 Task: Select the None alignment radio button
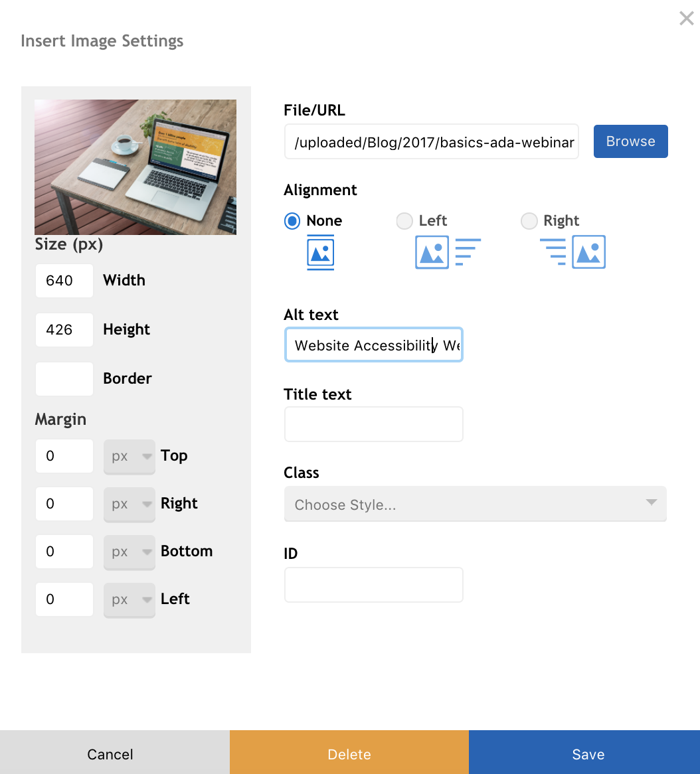(292, 221)
